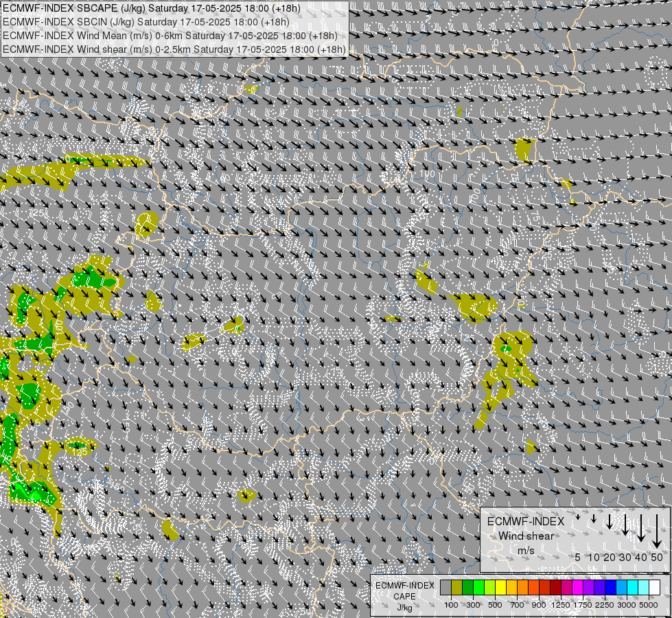Click the 5 m/s wind shear legend arrow

click(578, 517)
